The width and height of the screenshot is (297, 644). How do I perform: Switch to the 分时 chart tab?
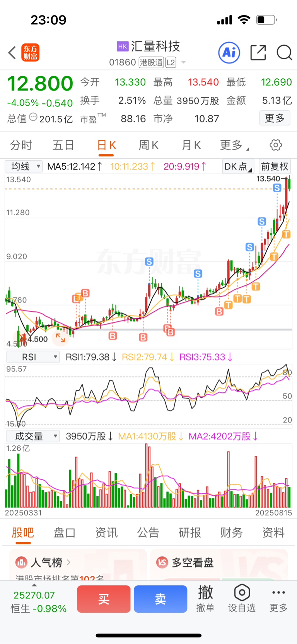coord(21,145)
